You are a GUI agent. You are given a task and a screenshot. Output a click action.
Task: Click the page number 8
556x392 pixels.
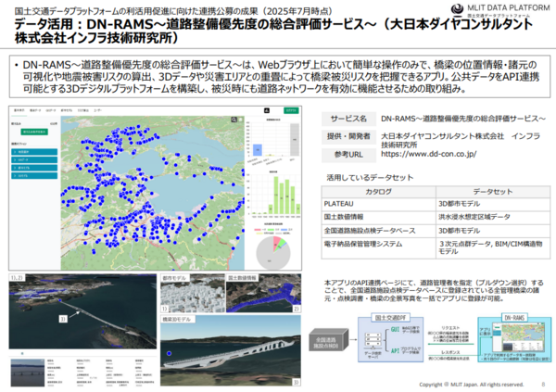coord(543,385)
